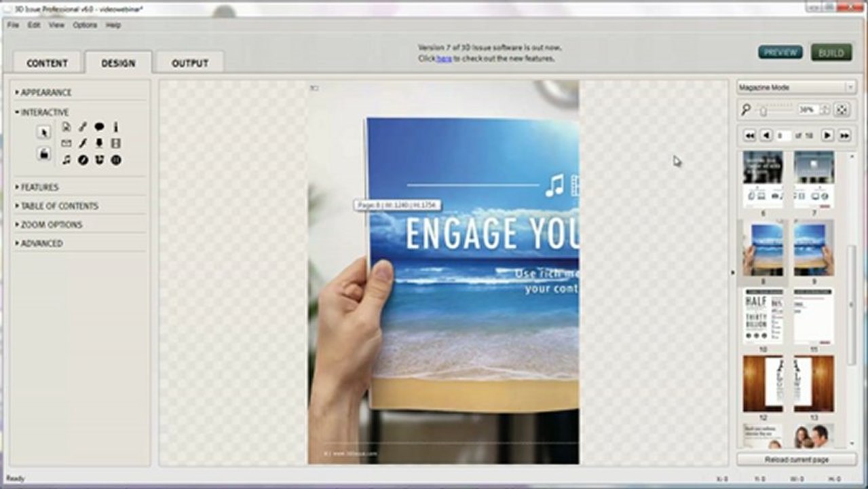The image size is (868, 489).
Task: Go to next page arrow
Action: 827,136
